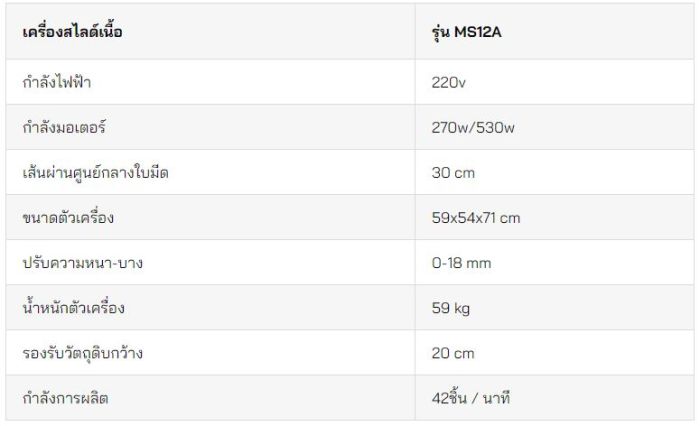
Task: Click the เส้นผ่านศูนย์กลางใบมีด label
Action: [96, 172]
